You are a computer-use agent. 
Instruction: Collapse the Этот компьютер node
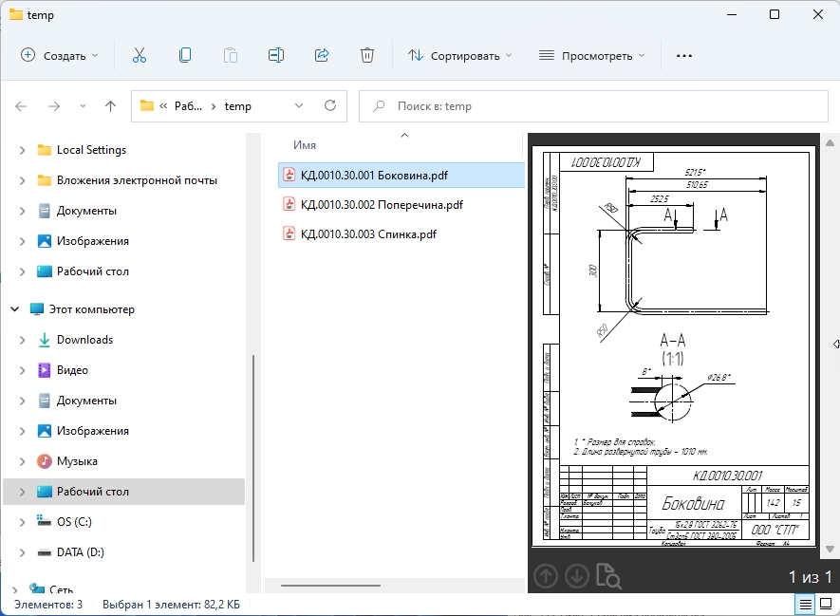coord(15,309)
